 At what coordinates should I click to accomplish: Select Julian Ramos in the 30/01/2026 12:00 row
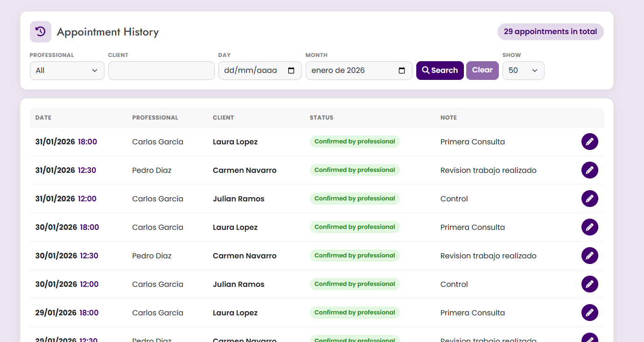(238, 285)
